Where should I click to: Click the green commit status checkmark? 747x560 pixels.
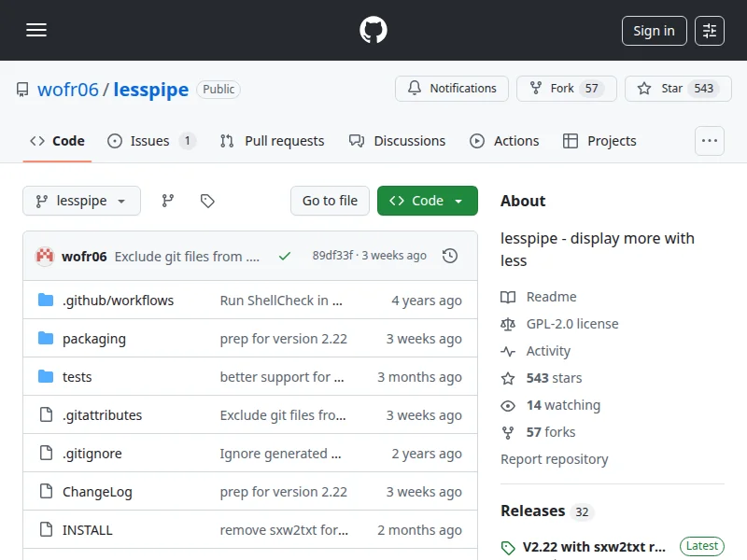click(x=285, y=256)
